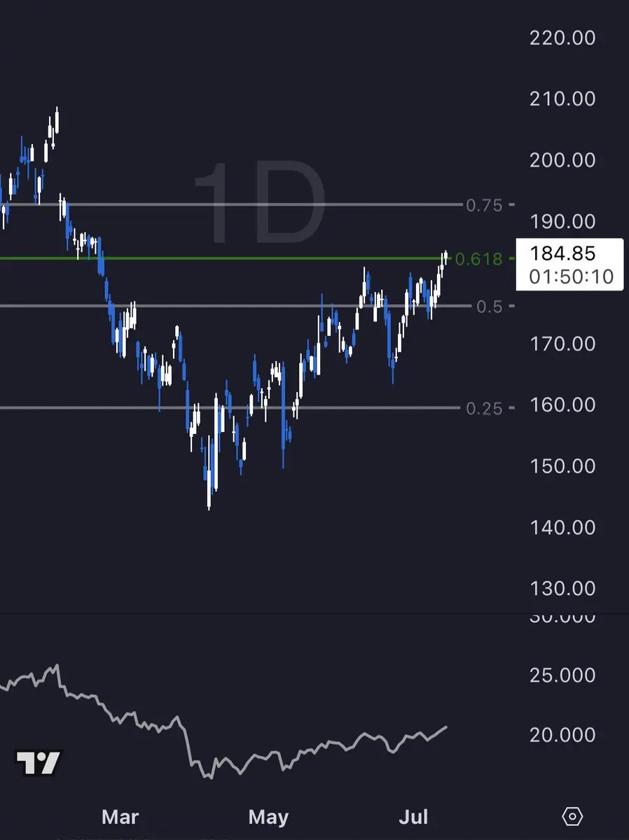Open chart settings hexagon icon

[572, 816]
